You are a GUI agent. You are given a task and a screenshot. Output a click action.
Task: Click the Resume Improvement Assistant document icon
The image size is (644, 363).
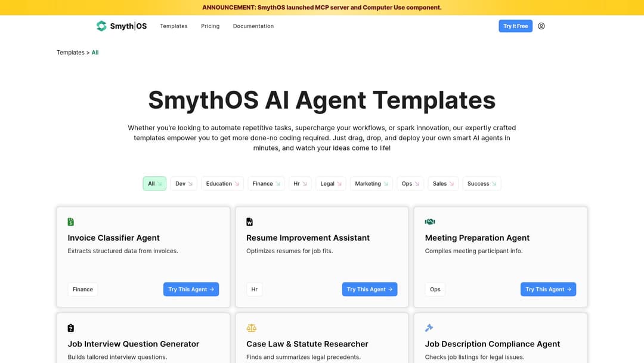tap(249, 222)
